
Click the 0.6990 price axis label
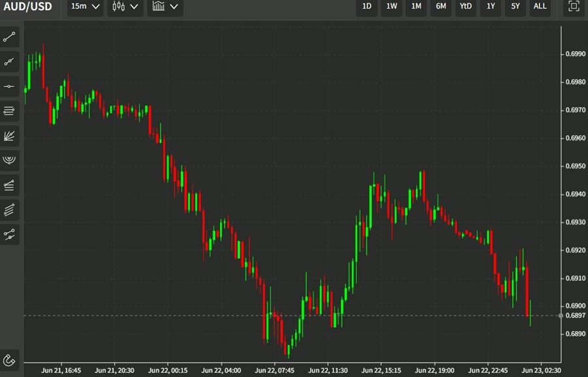(575, 54)
